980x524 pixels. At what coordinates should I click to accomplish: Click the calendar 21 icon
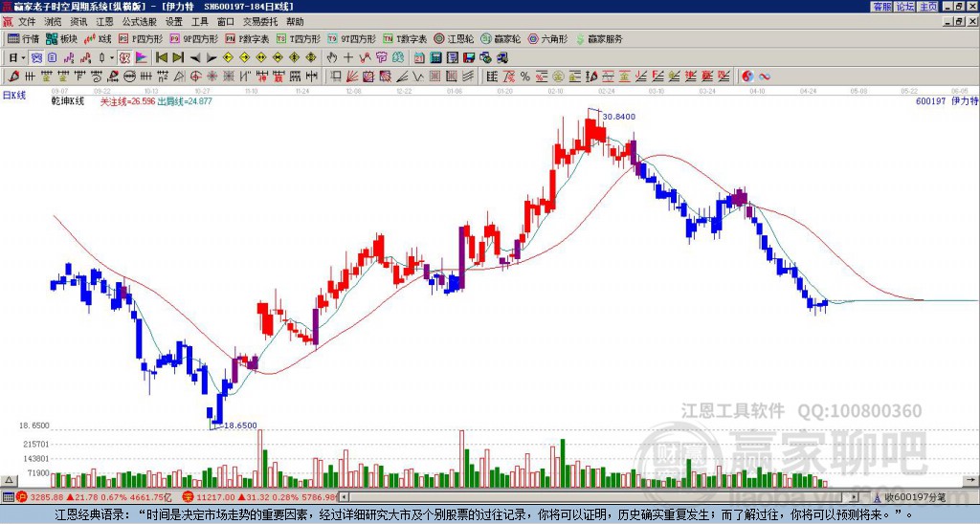tap(419, 58)
